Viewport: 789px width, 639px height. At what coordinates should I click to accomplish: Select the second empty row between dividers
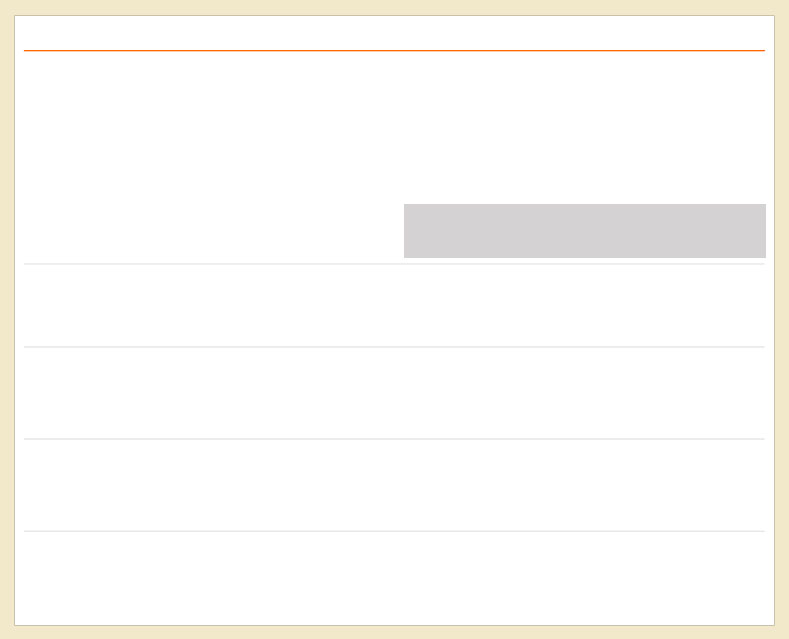394,393
